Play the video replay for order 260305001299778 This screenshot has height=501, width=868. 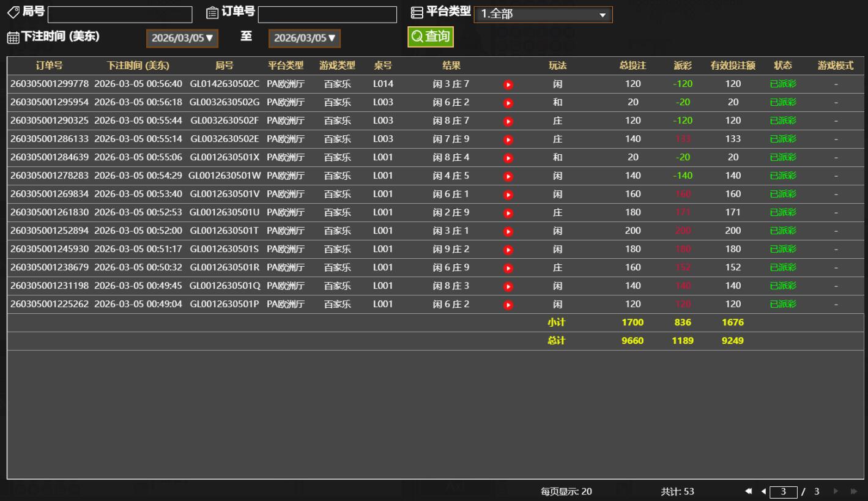click(508, 84)
